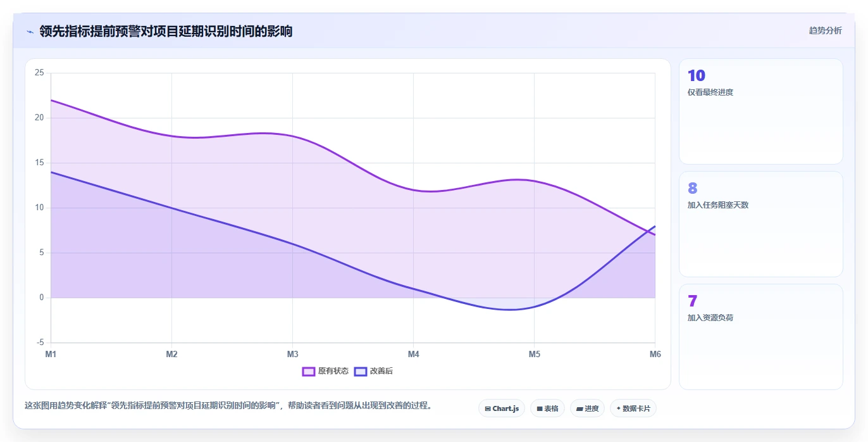Select the 数据卡片 tag
The height and width of the screenshot is (442, 868).
633,408
